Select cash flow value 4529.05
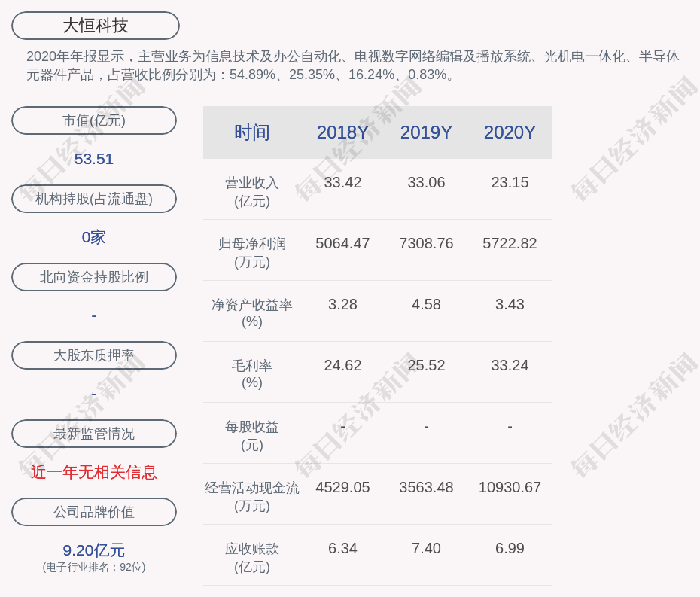This screenshot has width=700, height=597. point(342,487)
